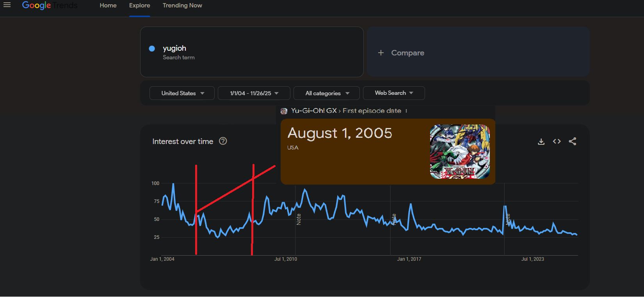Click the Jul 1, 2010 axis label
644x297 pixels.
(286, 259)
